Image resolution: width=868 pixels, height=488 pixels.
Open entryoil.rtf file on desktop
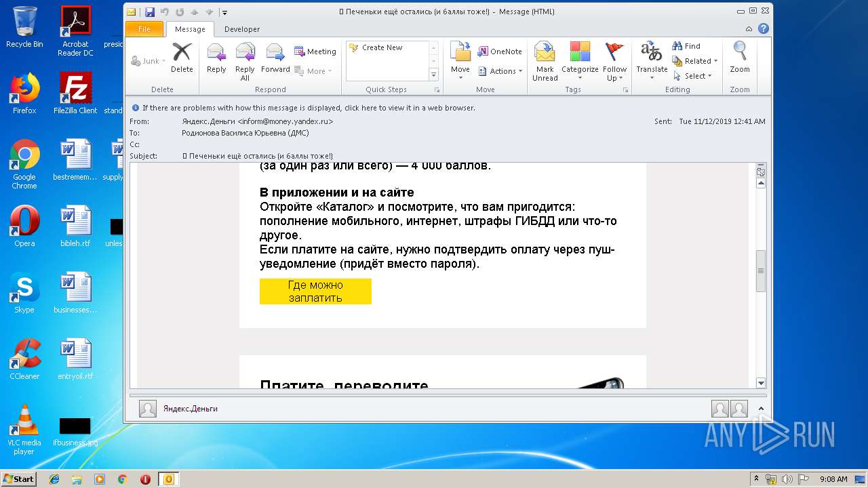click(x=75, y=359)
